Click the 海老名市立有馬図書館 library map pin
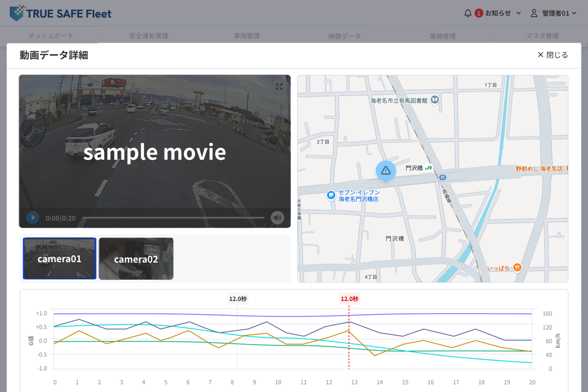Viewport: 588px width, 392px height. pos(434,100)
